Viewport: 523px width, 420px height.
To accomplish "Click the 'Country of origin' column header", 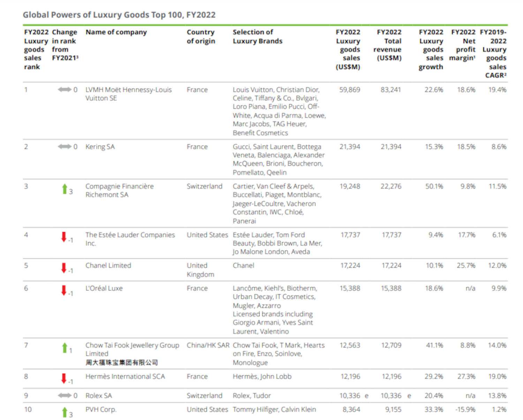I will (201, 37).
